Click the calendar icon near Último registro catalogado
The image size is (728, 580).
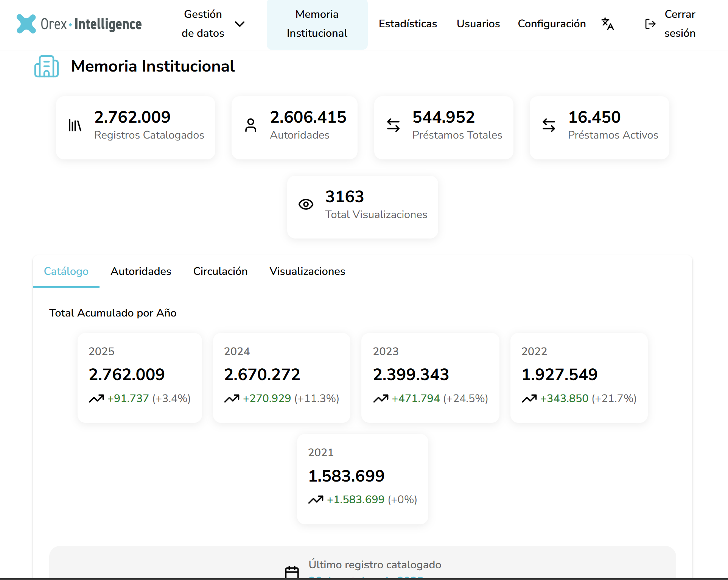tap(292, 572)
